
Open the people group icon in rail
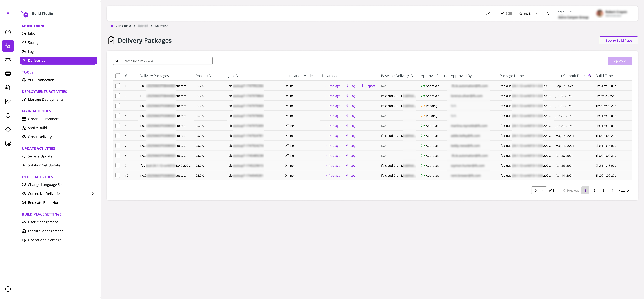click(8, 60)
